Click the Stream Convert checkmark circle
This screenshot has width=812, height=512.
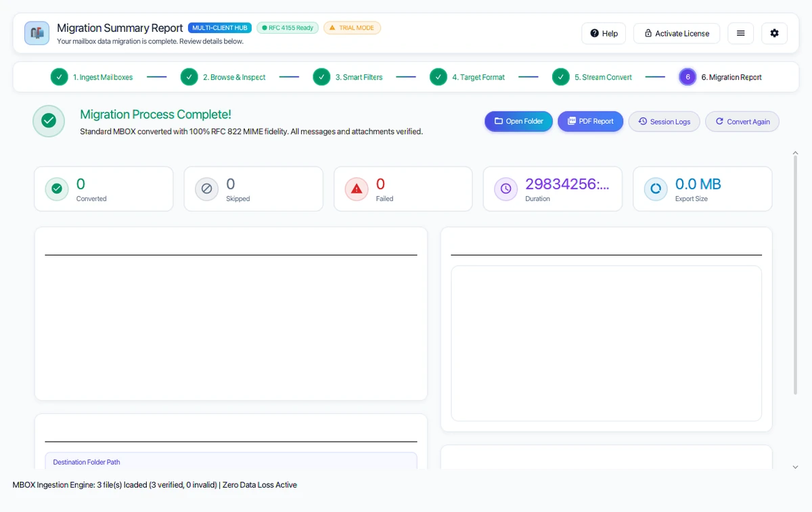pos(561,77)
